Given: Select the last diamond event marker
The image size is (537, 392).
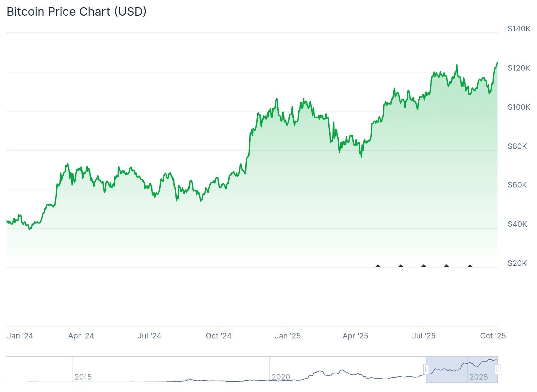Looking at the screenshot, I should coord(470,266).
